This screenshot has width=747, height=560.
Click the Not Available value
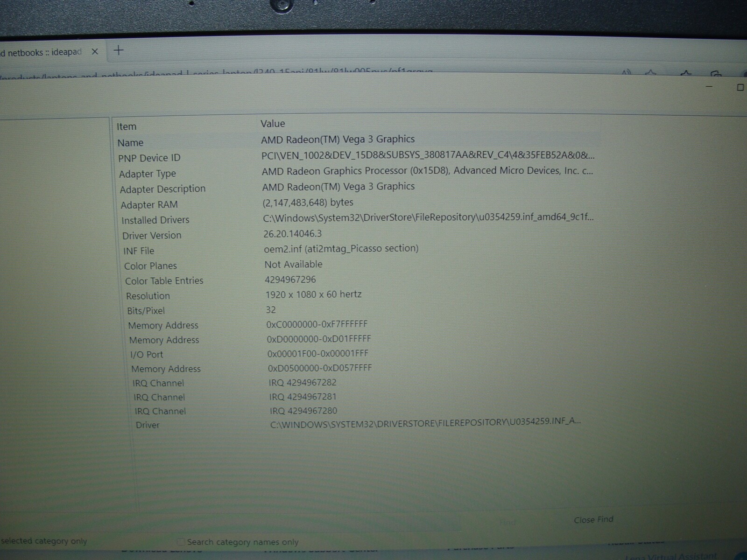pyautogui.click(x=293, y=264)
